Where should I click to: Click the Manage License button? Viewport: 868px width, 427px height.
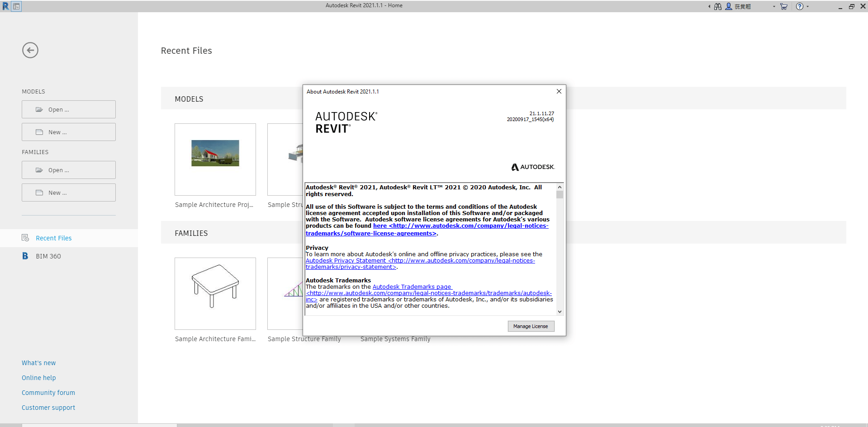point(531,326)
